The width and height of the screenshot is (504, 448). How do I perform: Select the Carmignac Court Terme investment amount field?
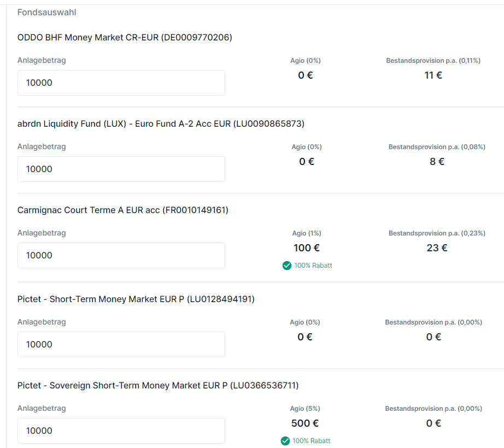(x=121, y=256)
